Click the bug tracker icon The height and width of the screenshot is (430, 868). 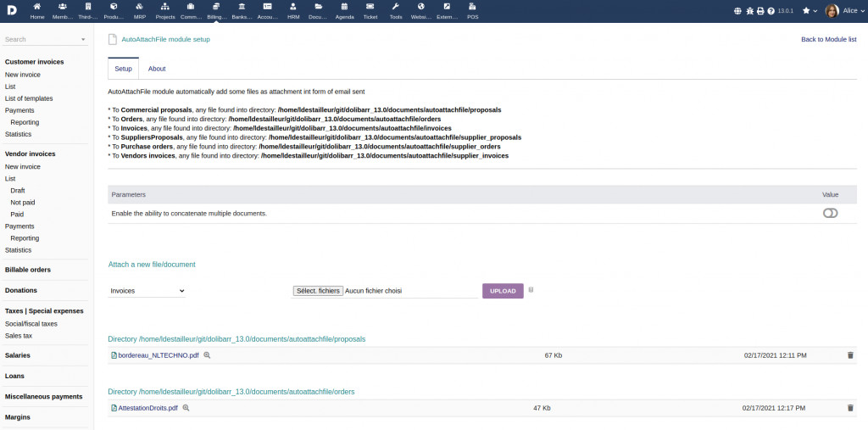click(749, 10)
